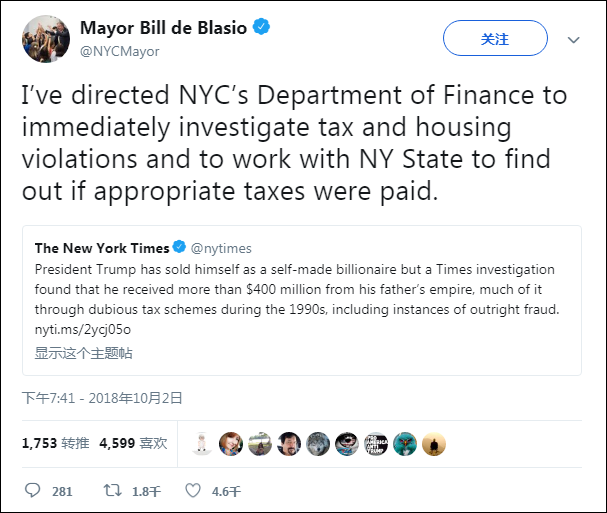Click the last liker avatar in the row
The width and height of the screenshot is (607, 513).
[x=434, y=443]
